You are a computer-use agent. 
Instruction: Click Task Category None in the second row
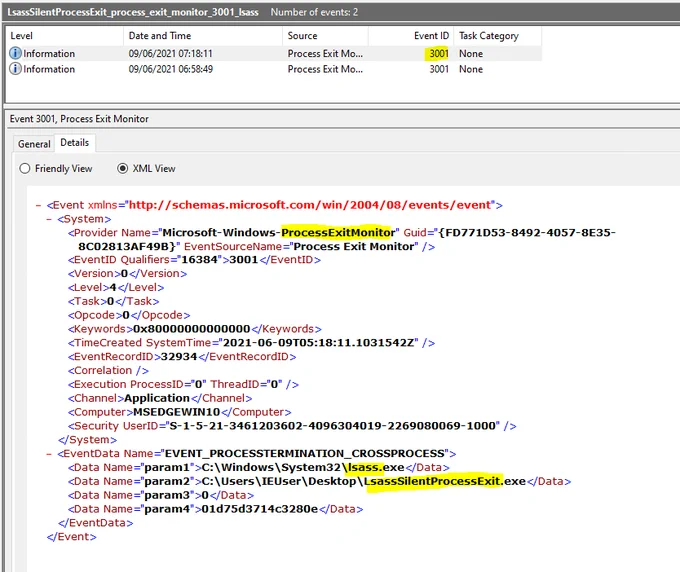[471, 69]
